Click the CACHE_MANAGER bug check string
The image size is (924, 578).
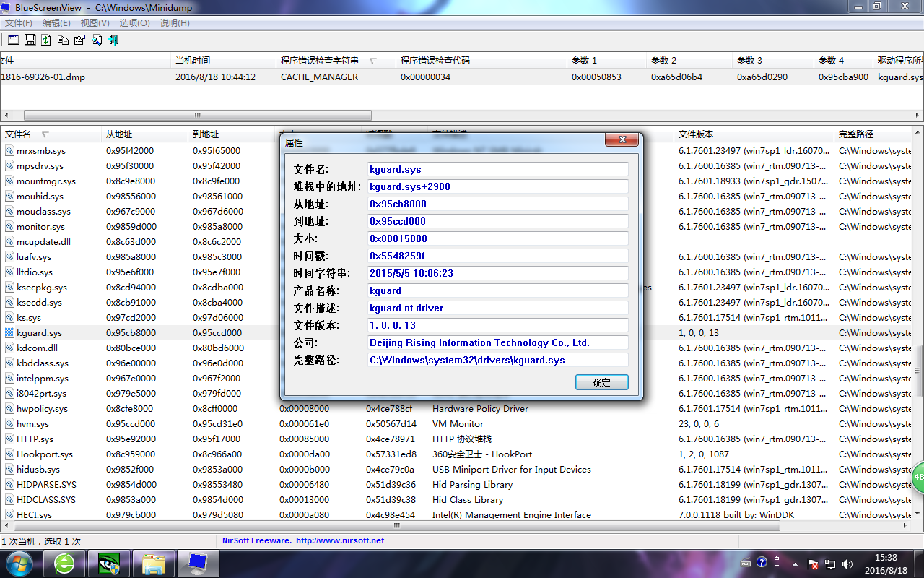[319, 77]
